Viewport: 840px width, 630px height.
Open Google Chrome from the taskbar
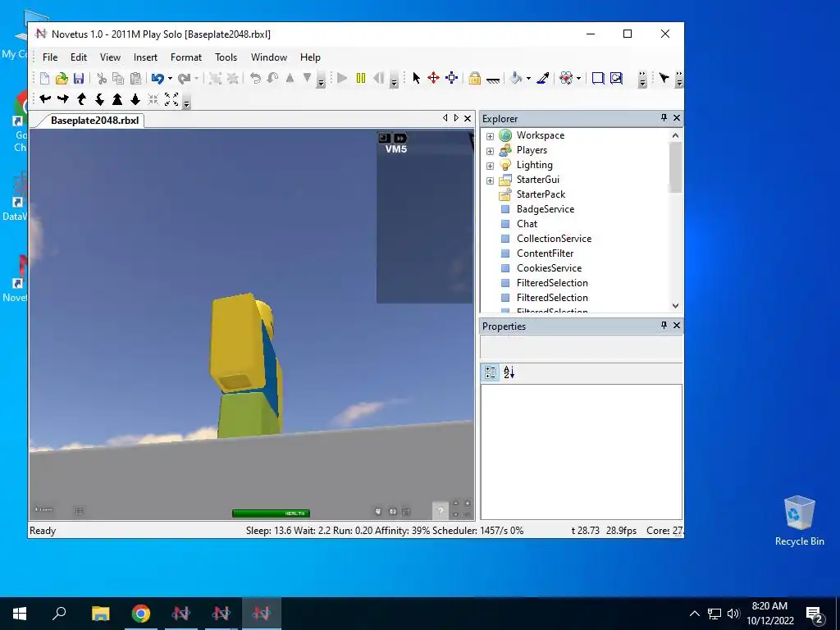pos(141,613)
